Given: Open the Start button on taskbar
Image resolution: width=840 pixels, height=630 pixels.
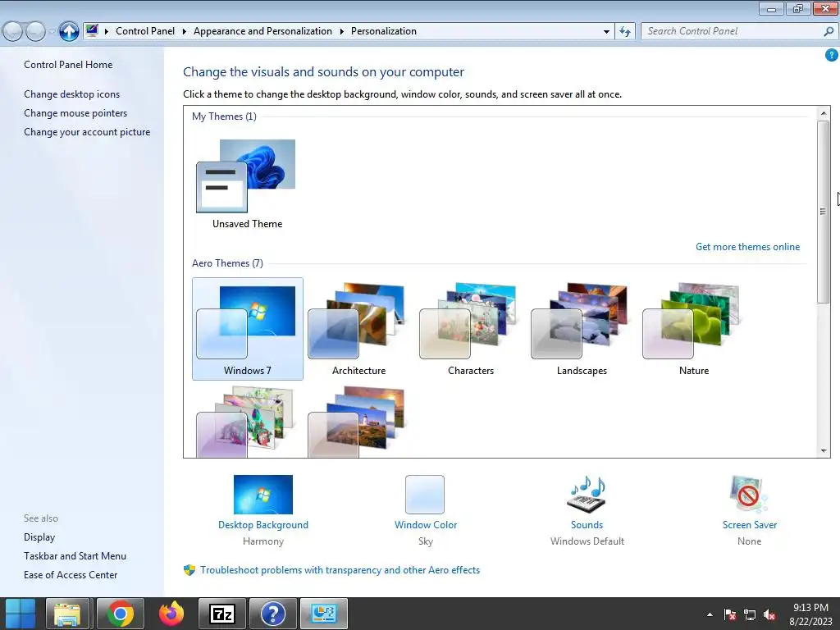Looking at the screenshot, I should 21,614.
